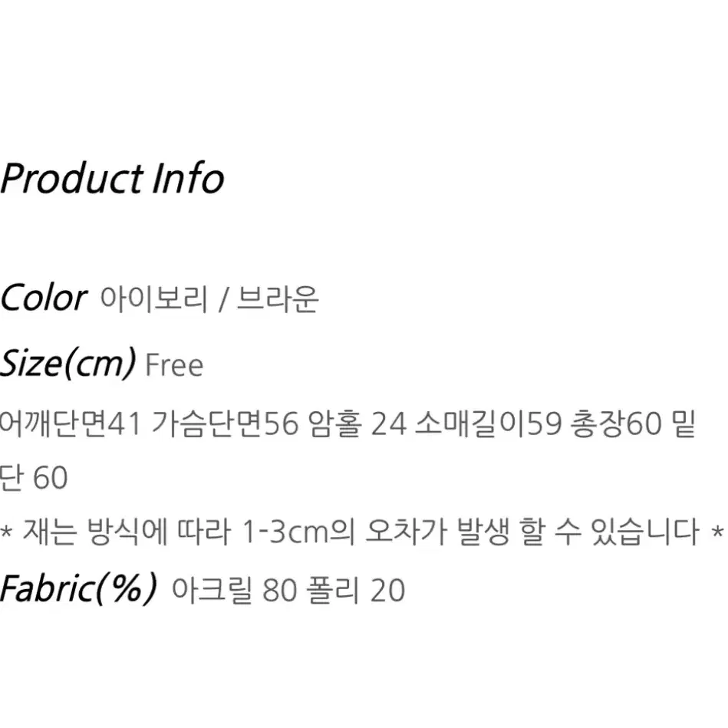Select the 브라운 color text
Viewport: 728px width, 728px height.
[x=278, y=298]
